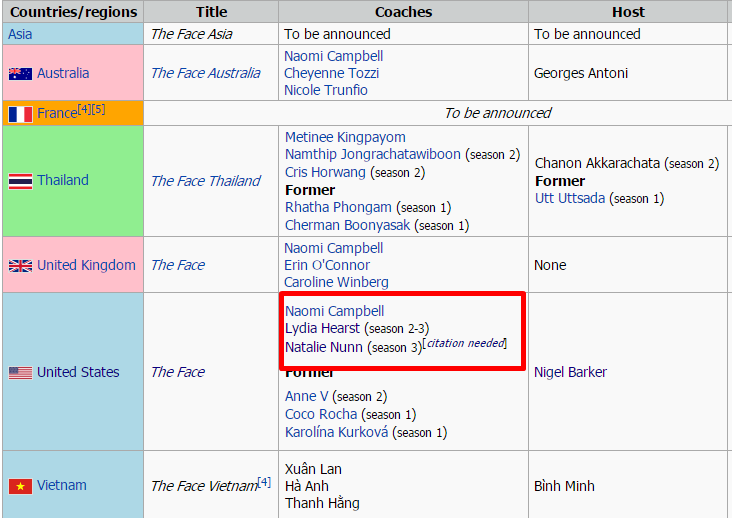732x518 pixels.
Task: Click the Host column header
Action: 628,12
